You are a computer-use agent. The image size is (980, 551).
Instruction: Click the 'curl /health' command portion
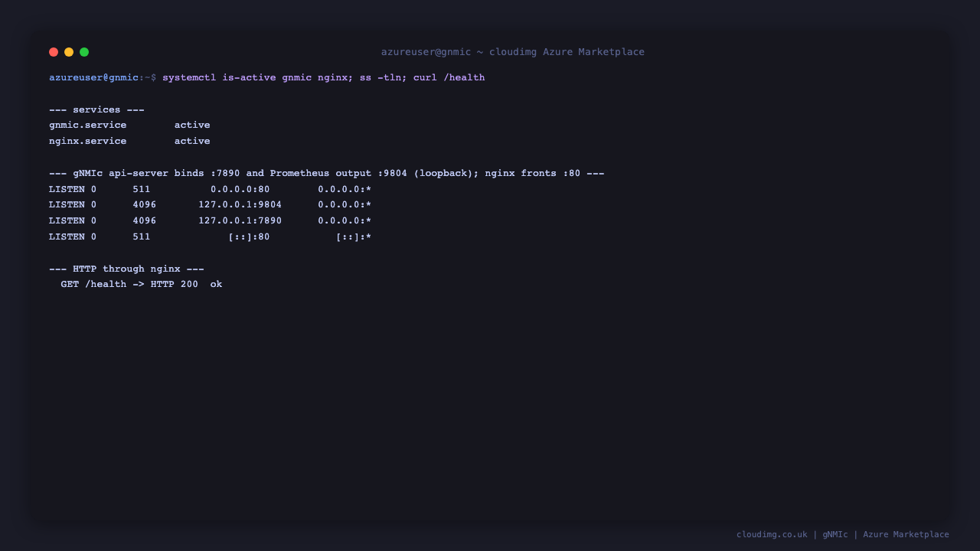pos(449,77)
